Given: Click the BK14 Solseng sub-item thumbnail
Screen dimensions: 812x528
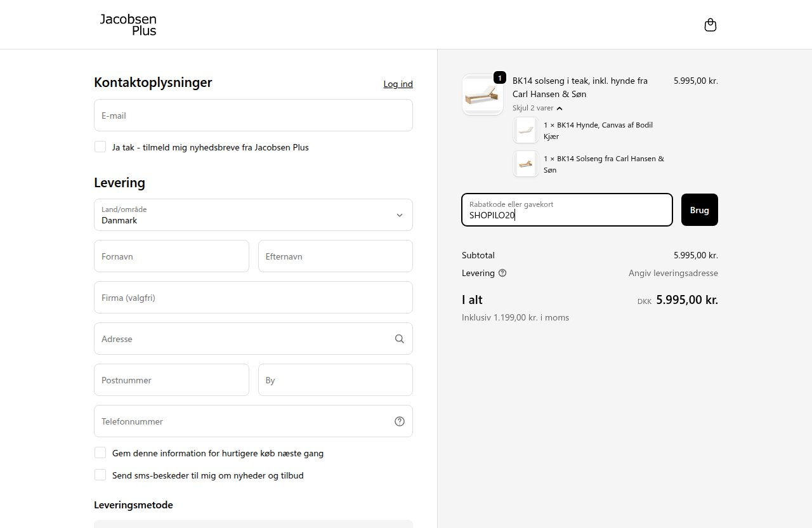Looking at the screenshot, I should tap(525, 164).
